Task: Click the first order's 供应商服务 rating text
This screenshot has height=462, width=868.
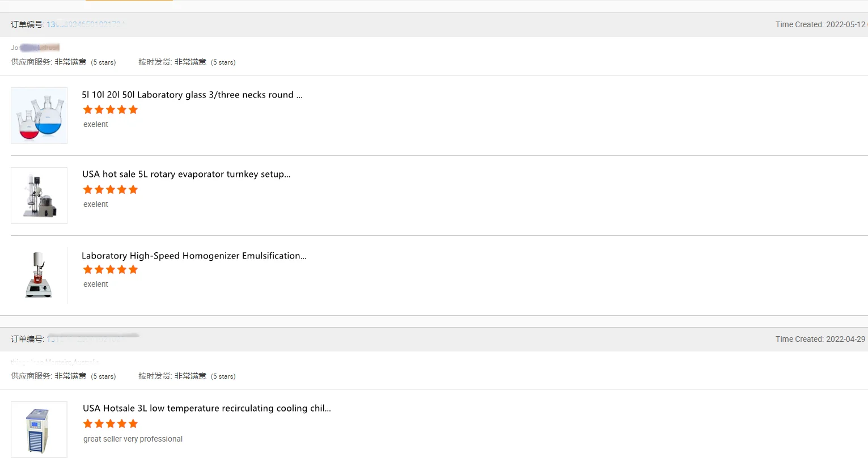Action: coord(63,62)
